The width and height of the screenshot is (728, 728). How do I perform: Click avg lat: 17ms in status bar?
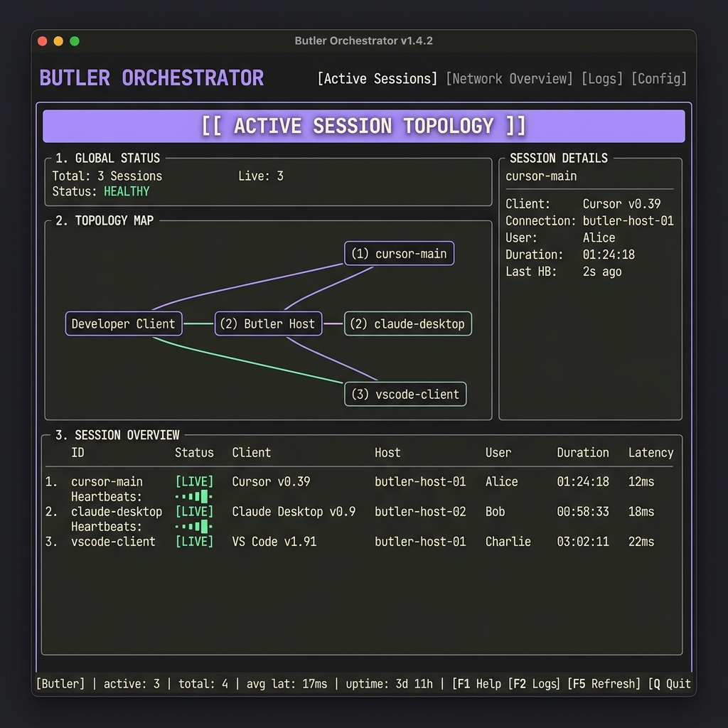[x=287, y=684]
